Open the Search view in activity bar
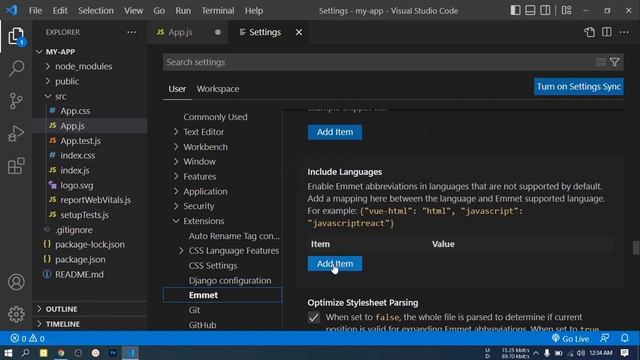 (16, 68)
